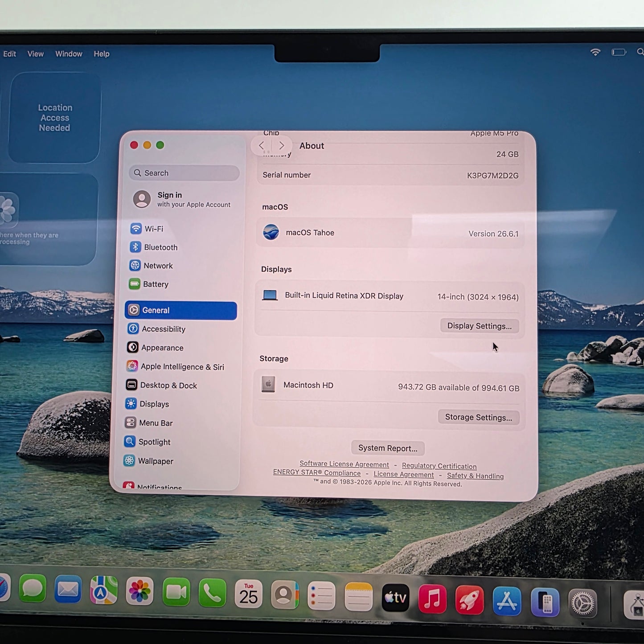Screen dimensions: 644x644
Task: Launch Reminders from the Dock
Action: [321, 596]
